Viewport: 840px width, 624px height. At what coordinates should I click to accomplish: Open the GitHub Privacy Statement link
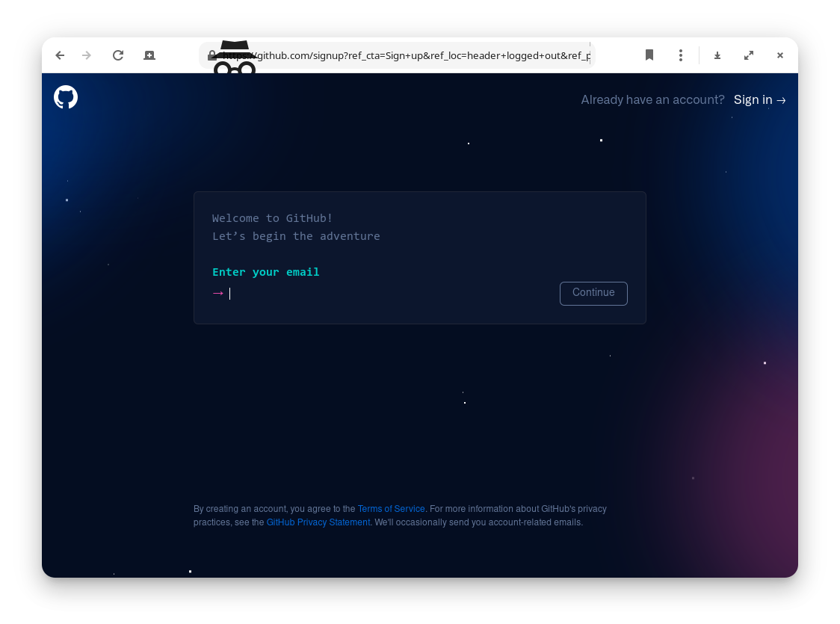pyautogui.click(x=318, y=522)
